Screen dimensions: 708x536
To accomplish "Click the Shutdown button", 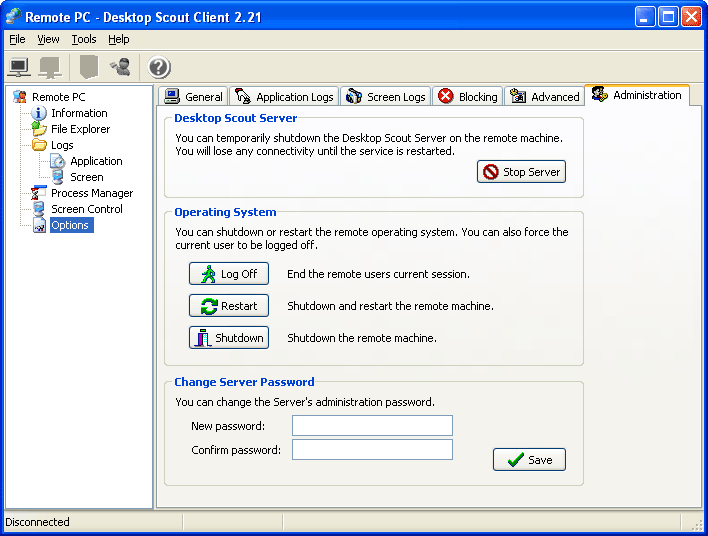I will click(x=229, y=338).
